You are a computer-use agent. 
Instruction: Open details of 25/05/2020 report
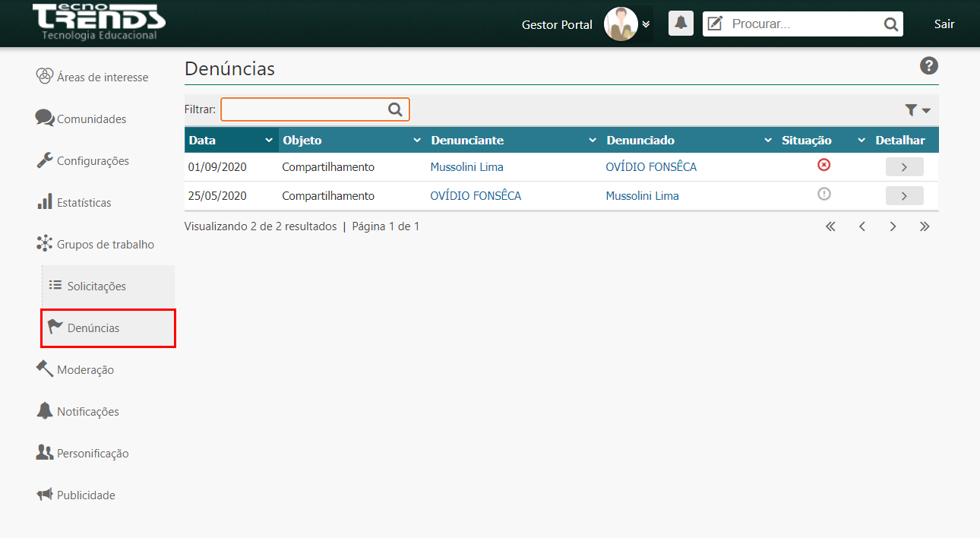tap(904, 196)
